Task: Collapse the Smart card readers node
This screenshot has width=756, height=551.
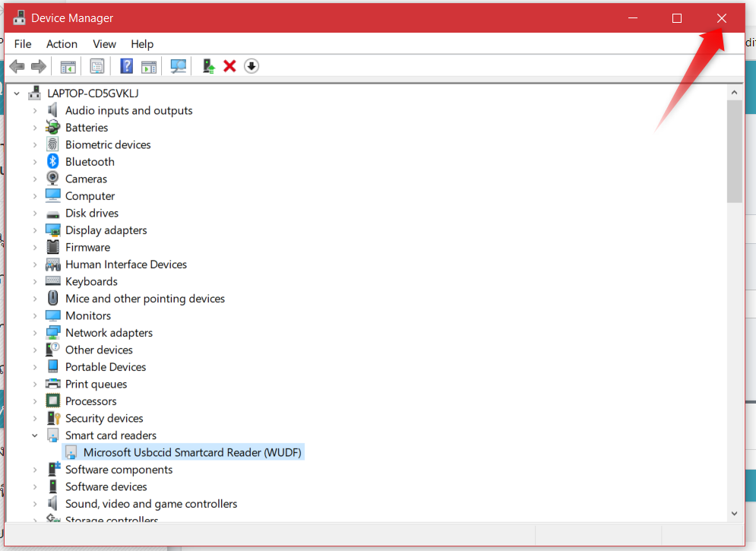Action: pyautogui.click(x=35, y=435)
